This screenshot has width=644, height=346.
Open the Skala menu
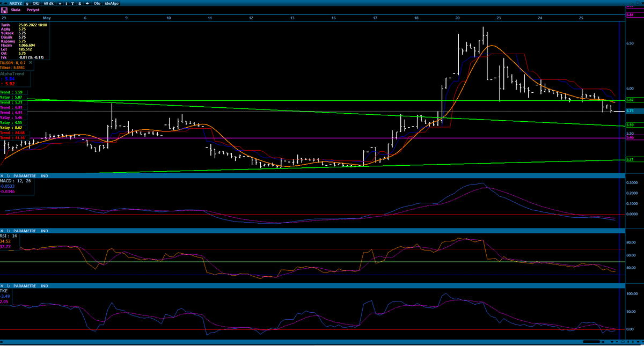coord(16,10)
